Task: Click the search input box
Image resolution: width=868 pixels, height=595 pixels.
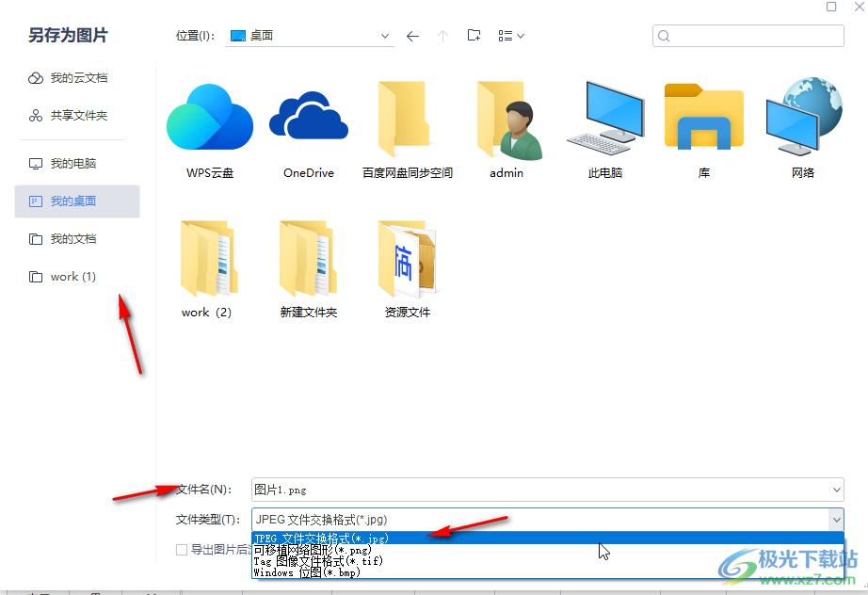Action: [747, 36]
